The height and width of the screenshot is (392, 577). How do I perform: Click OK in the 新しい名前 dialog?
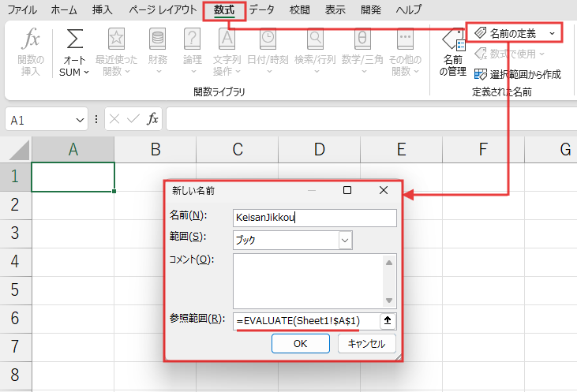point(300,343)
